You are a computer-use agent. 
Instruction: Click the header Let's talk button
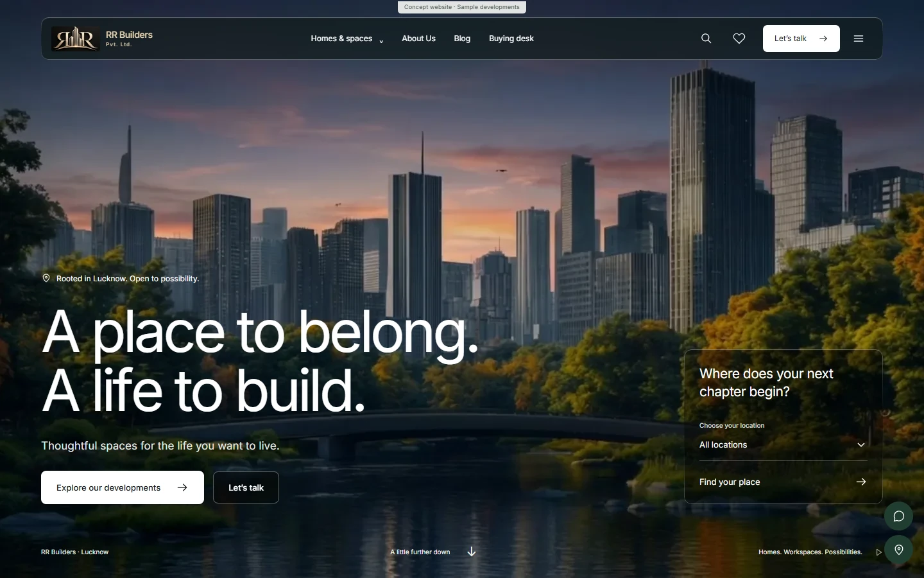tap(801, 39)
